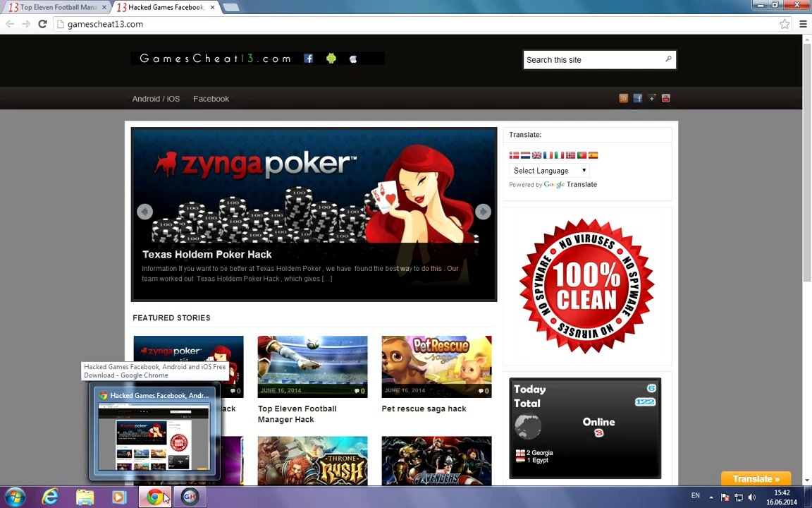Bookmark page with the star icon

pos(785,24)
